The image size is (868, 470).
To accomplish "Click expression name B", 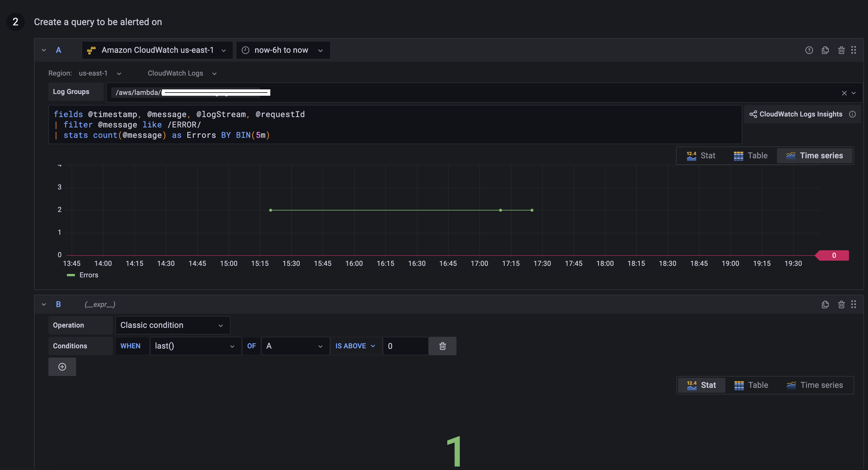I will click(58, 304).
